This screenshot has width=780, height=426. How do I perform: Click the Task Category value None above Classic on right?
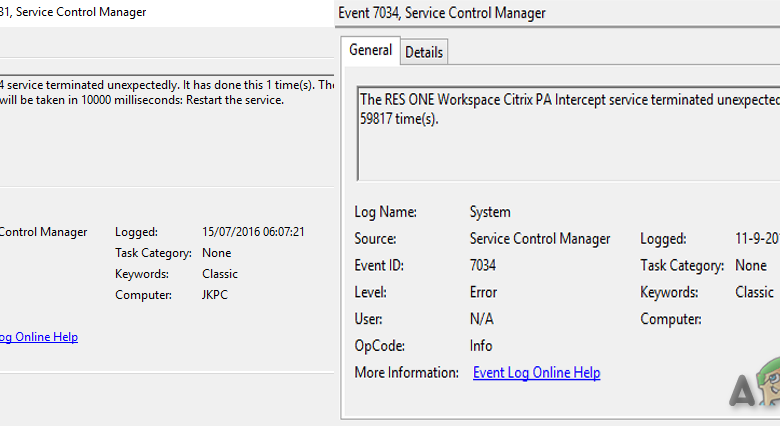tap(750, 266)
